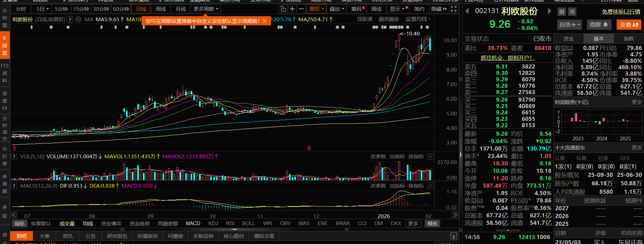Switch to 周线 weekly chart tab
The image size is (644, 244).
160,9
